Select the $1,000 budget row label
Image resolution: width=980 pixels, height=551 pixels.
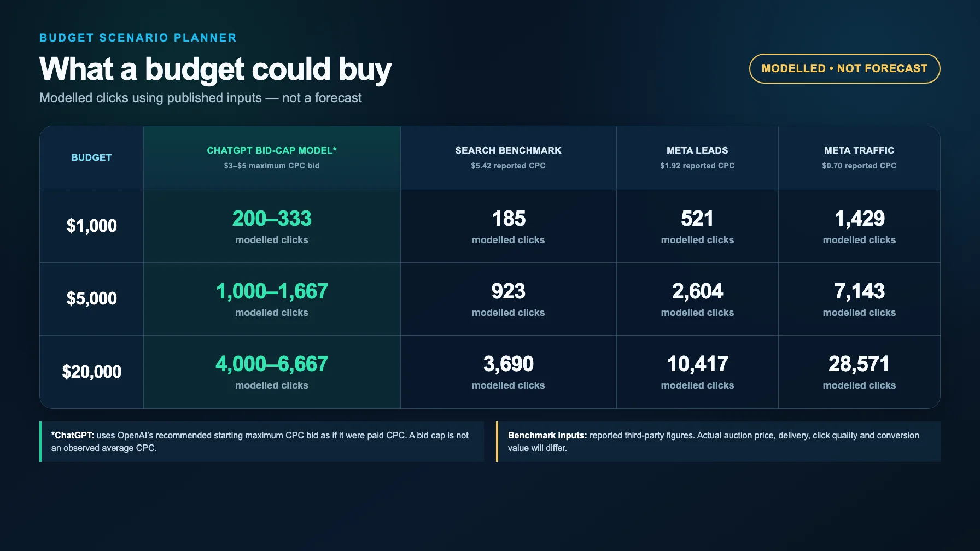click(91, 226)
